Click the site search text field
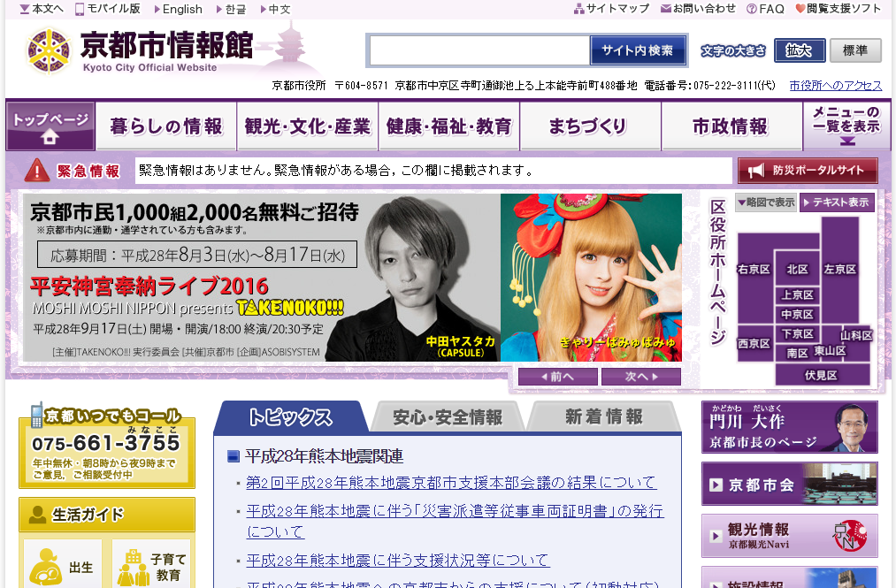The width and height of the screenshot is (896, 588). (x=479, y=51)
